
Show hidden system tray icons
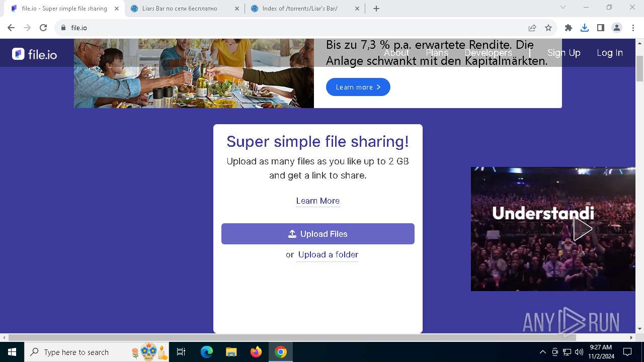pos(542,352)
